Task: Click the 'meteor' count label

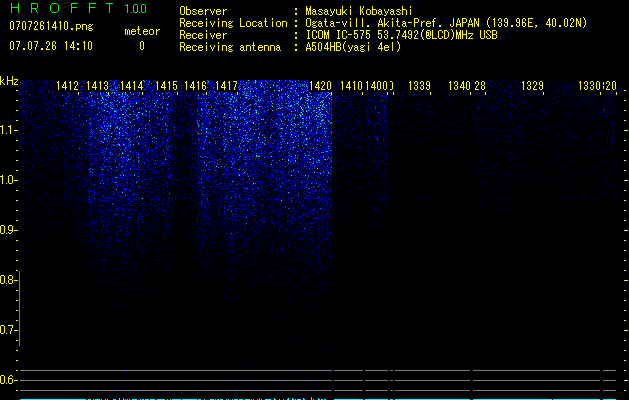Action: coord(142,31)
